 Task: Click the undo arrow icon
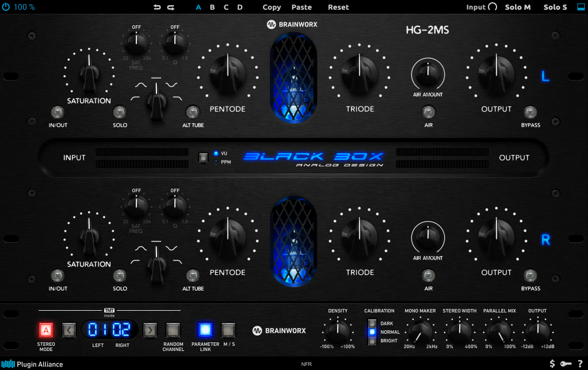pos(157,7)
